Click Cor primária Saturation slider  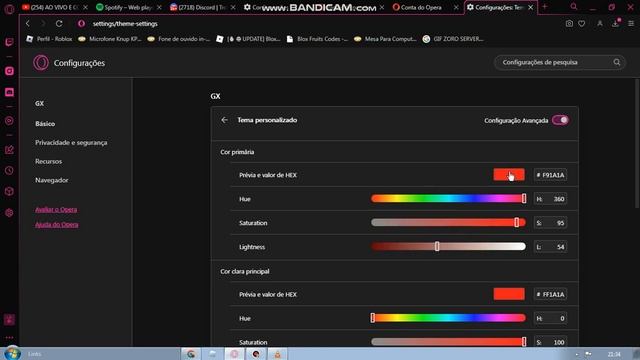coord(449,222)
